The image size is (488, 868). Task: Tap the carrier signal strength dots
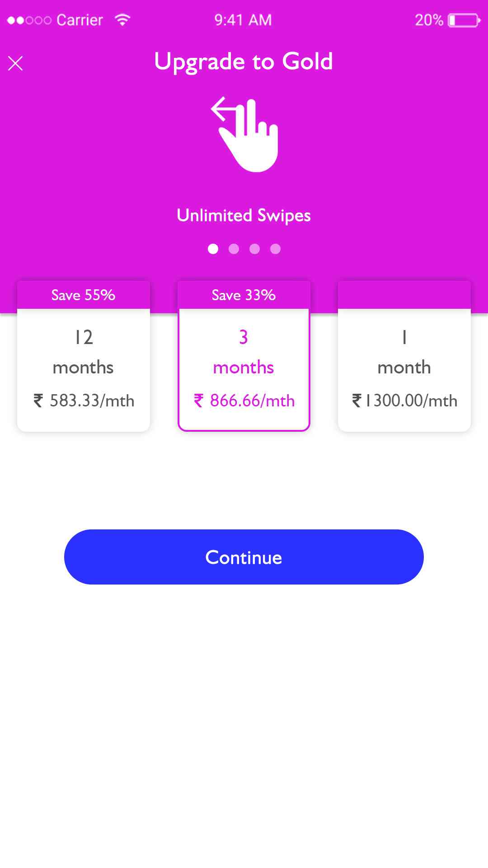(x=29, y=20)
